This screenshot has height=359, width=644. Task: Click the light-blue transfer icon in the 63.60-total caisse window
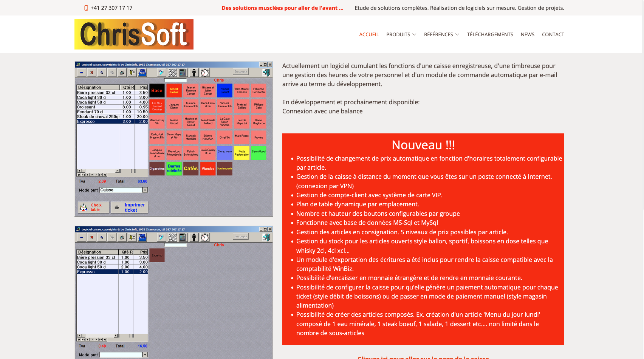tap(161, 73)
